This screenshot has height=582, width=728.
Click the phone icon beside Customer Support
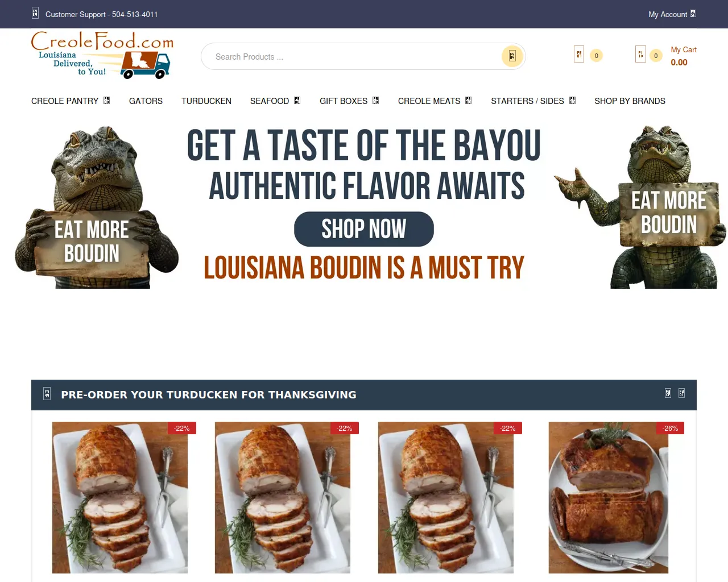click(x=35, y=13)
